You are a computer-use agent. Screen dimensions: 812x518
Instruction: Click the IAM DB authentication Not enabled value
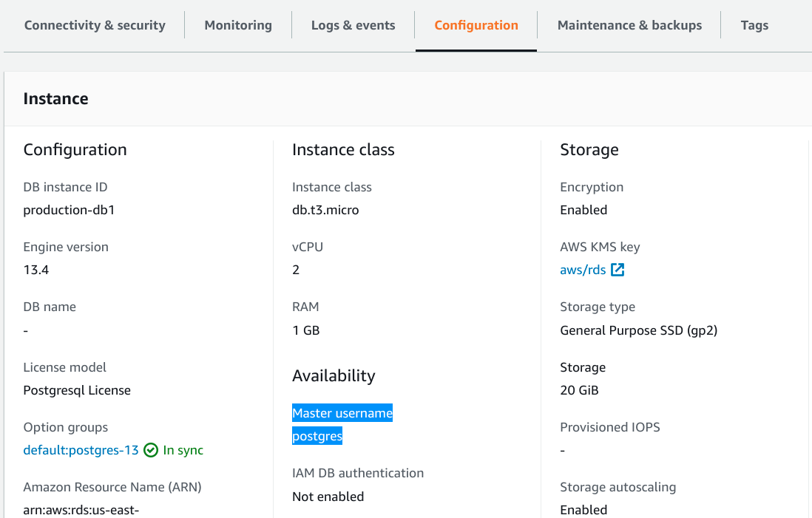(x=328, y=497)
